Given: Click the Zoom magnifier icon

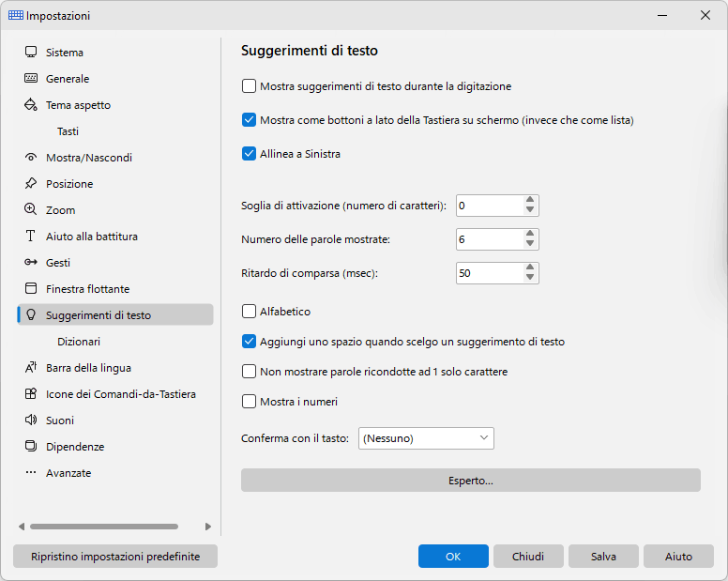Looking at the screenshot, I should (31, 209).
